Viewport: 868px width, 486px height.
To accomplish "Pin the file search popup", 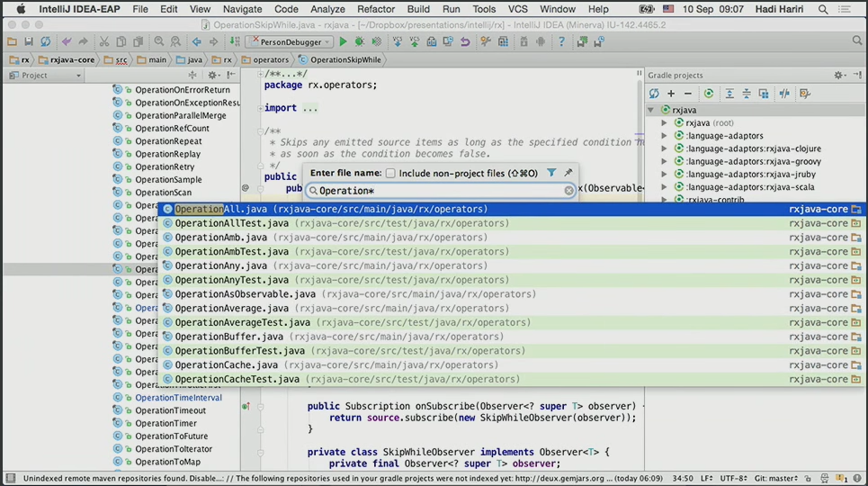I will [568, 173].
